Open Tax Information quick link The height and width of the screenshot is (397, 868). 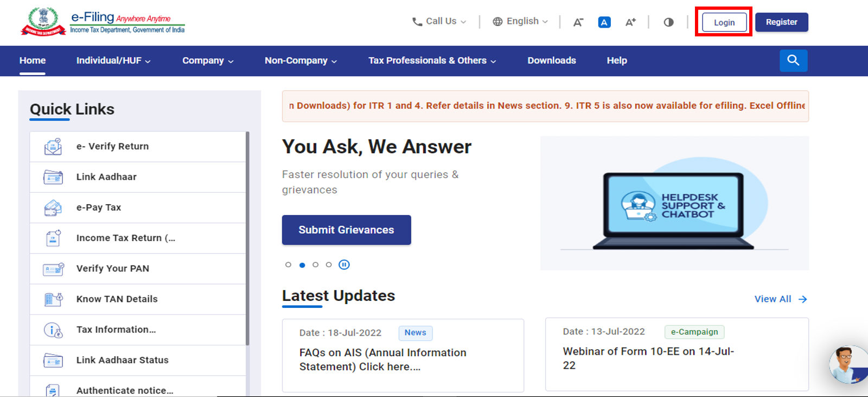point(138,330)
